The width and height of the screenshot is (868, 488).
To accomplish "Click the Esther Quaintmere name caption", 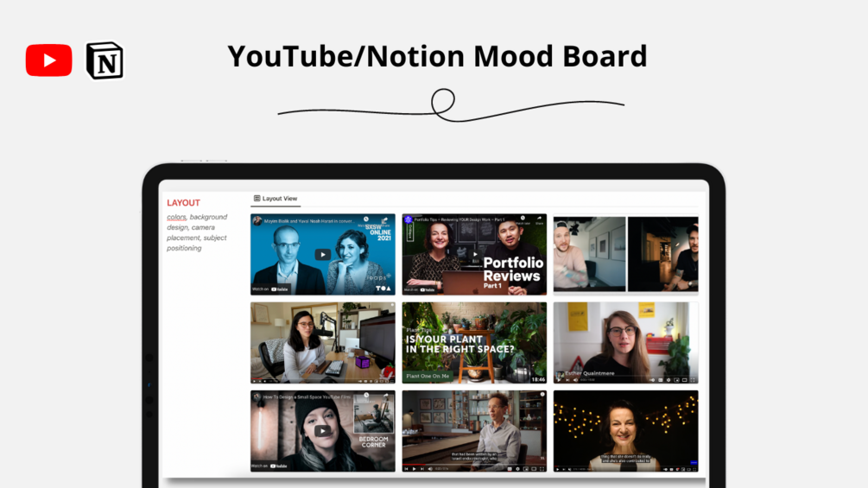I will point(590,373).
